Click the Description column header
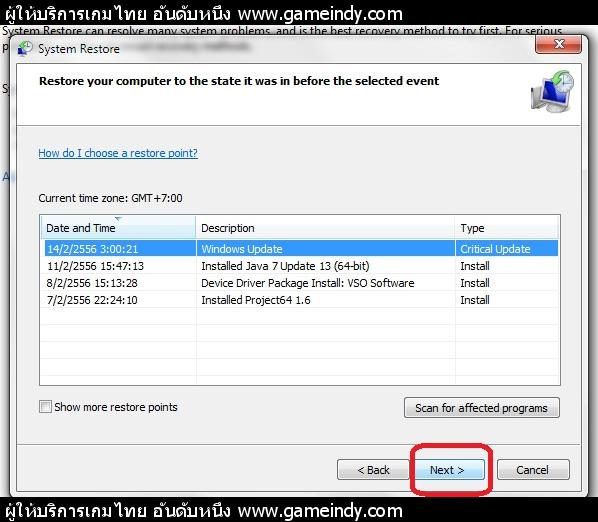 (325, 228)
